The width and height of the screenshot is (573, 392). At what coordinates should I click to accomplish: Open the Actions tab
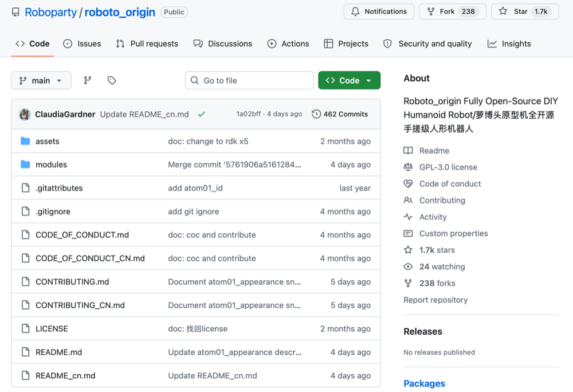pos(288,44)
